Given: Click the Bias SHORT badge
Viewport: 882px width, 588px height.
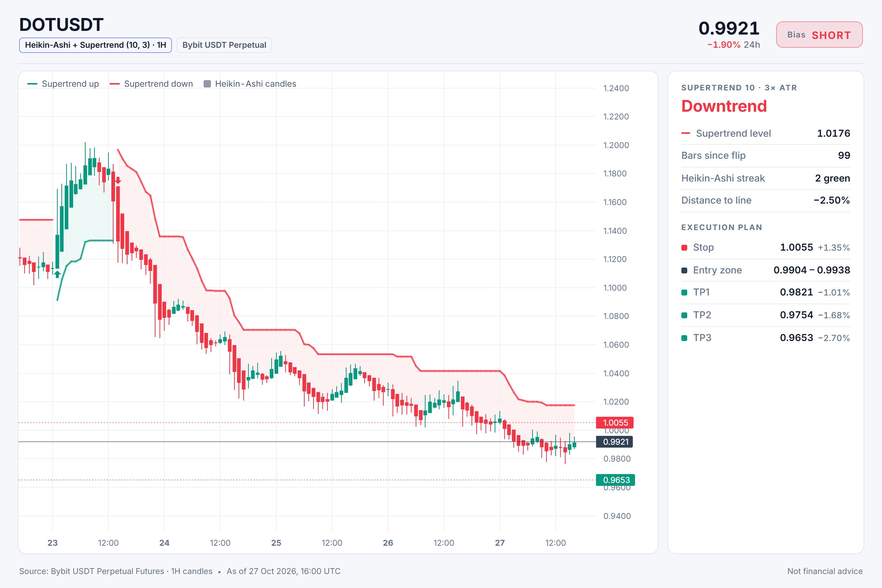Looking at the screenshot, I should coord(819,35).
